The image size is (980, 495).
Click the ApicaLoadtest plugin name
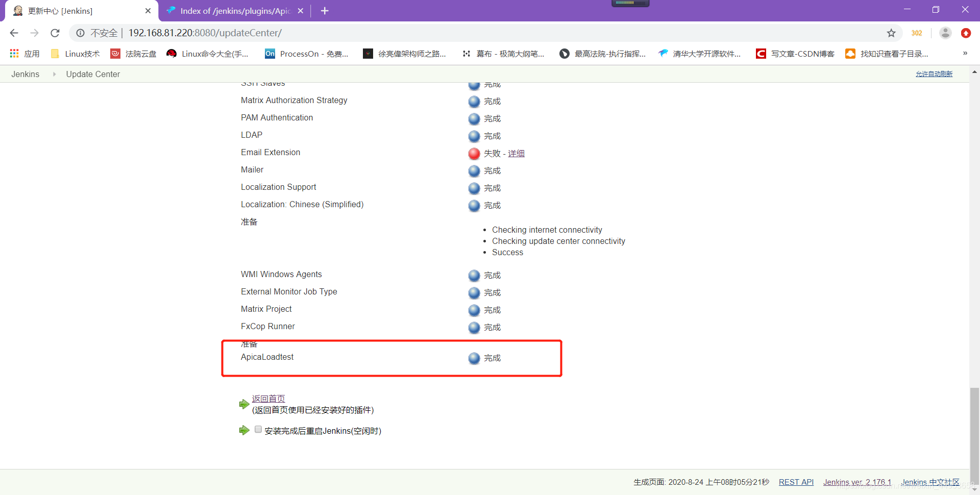coord(267,357)
